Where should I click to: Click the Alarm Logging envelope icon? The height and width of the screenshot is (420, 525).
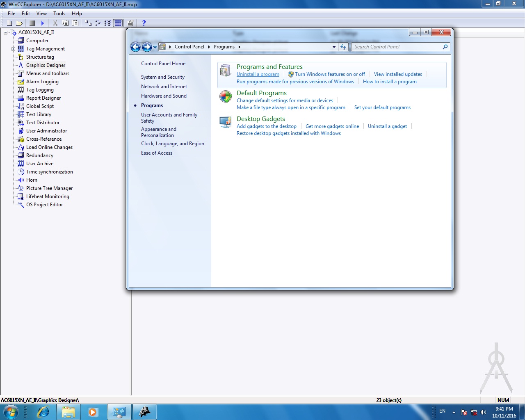21,82
